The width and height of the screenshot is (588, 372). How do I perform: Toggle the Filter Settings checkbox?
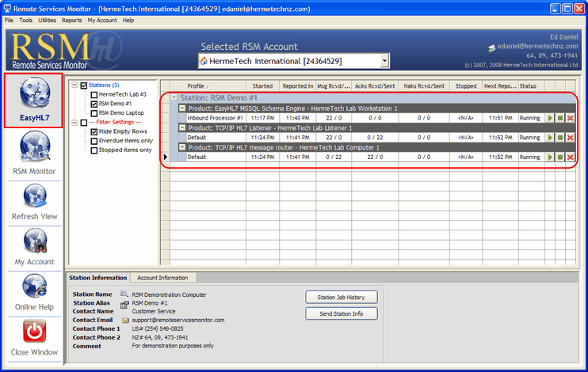(84, 123)
